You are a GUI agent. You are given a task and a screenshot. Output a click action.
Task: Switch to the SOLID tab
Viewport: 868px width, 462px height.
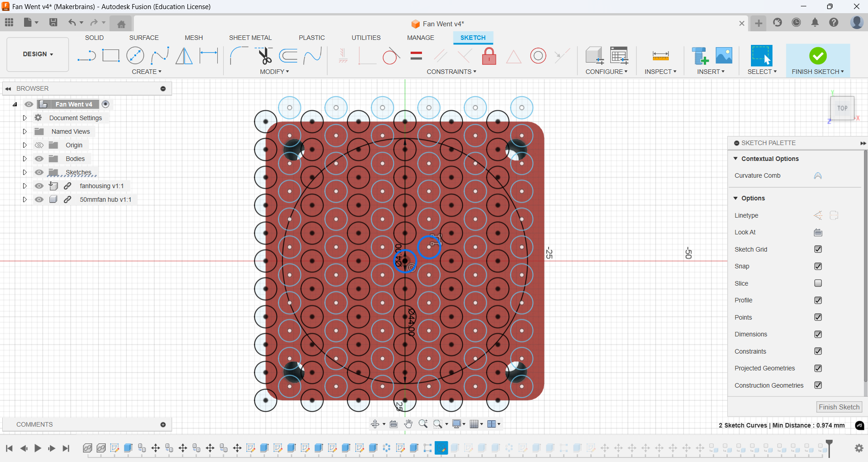coord(94,38)
